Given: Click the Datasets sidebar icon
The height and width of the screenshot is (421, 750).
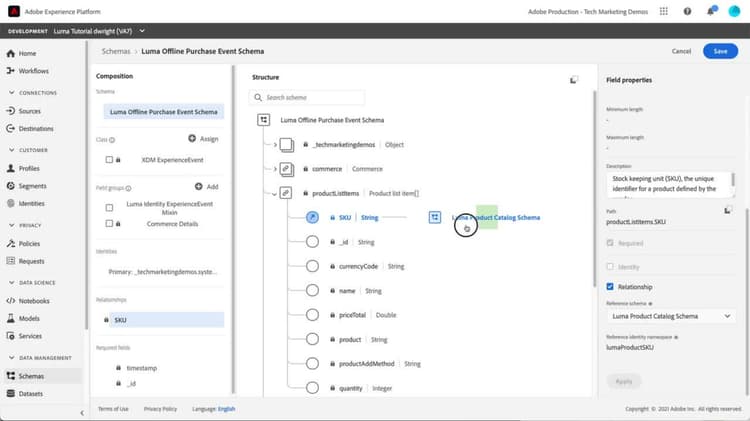Looking at the screenshot, I should click(11, 393).
